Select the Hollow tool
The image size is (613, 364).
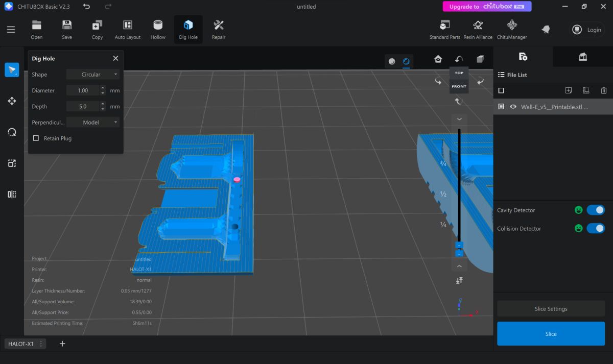coord(158,29)
